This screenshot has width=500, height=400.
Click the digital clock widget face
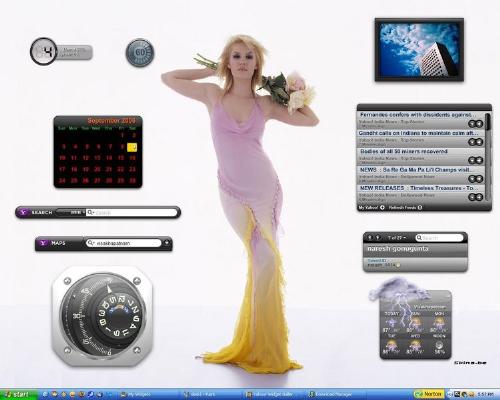(44, 51)
